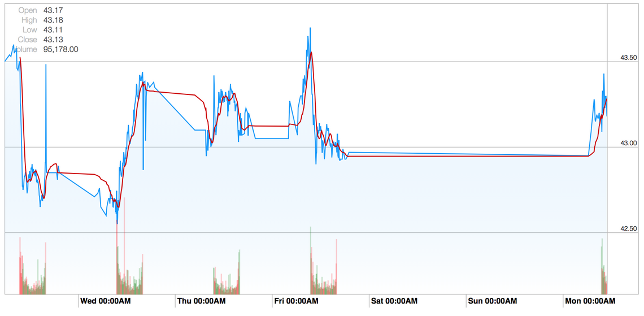Click the flat red line above Sat label

click(395, 157)
